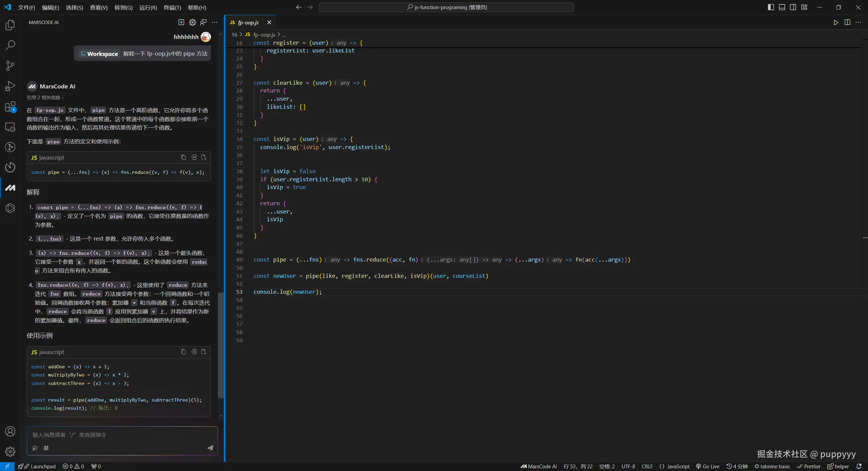Open the Explorer view in activity bar
The height and width of the screenshot is (471, 868).
[10, 25]
